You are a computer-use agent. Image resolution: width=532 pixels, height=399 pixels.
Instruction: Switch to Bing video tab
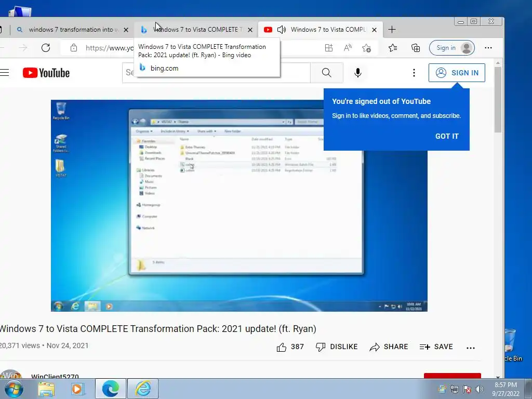pos(196,30)
